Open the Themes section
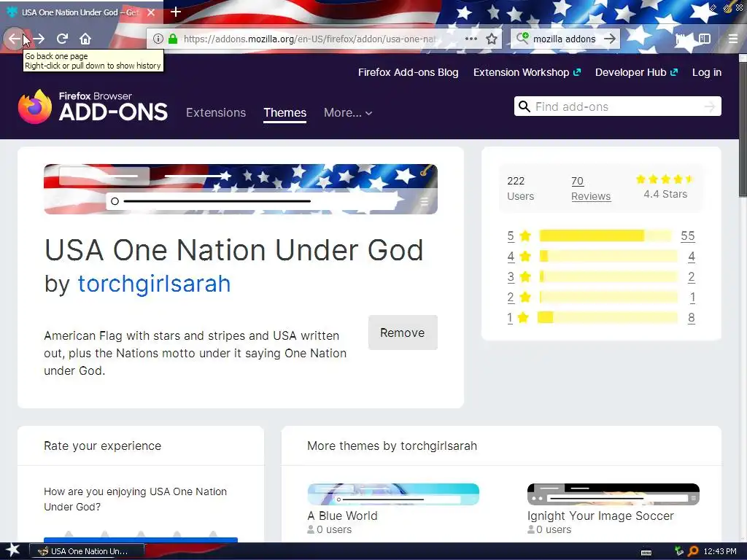747x560 pixels. click(x=285, y=112)
